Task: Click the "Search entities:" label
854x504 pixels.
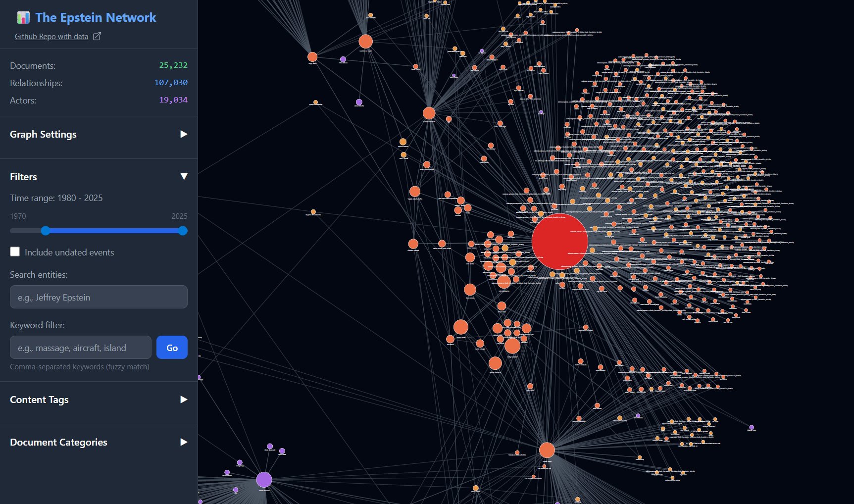Action: pyautogui.click(x=39, y=275)
